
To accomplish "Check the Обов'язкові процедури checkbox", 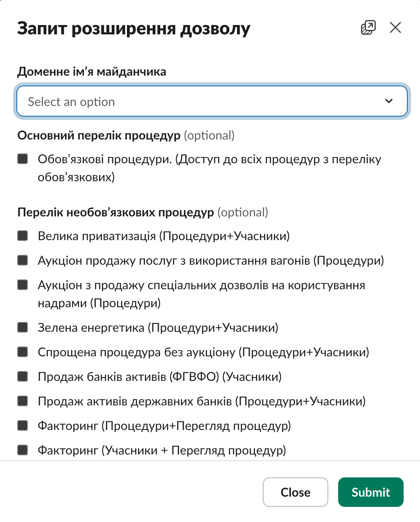I will 23,159.
